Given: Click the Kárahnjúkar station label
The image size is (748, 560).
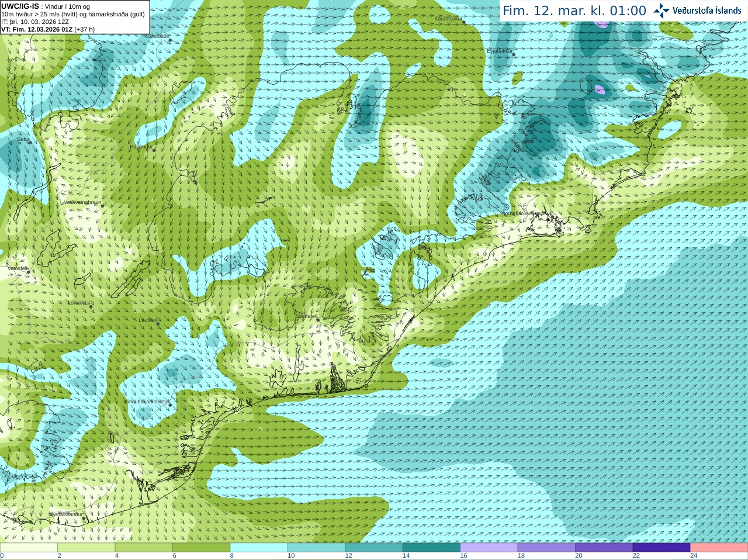Looking at the screenshot, I should (x=448, y=19).
